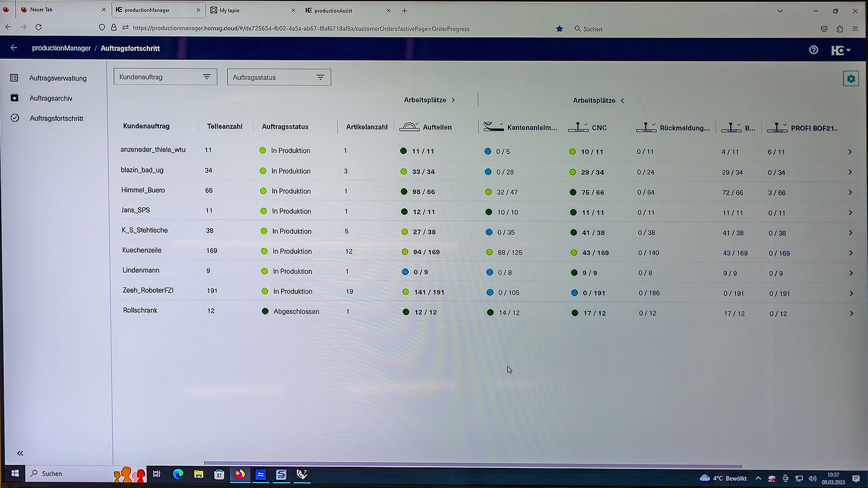Switch to the productionAssist browser tab

333,10
